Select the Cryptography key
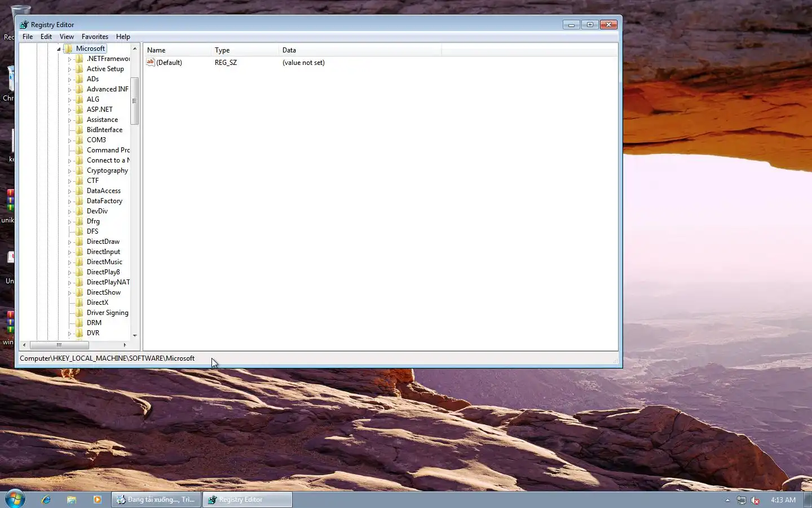The width and height of the screenshot is (812, 508). click(107, 170)
